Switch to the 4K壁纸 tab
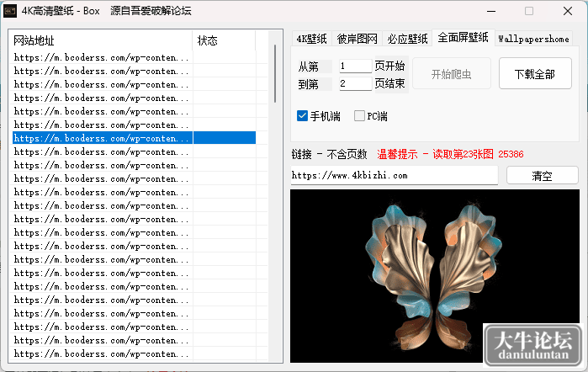The height and width of the screenshot is (372, 588). [x=311, y=39]
